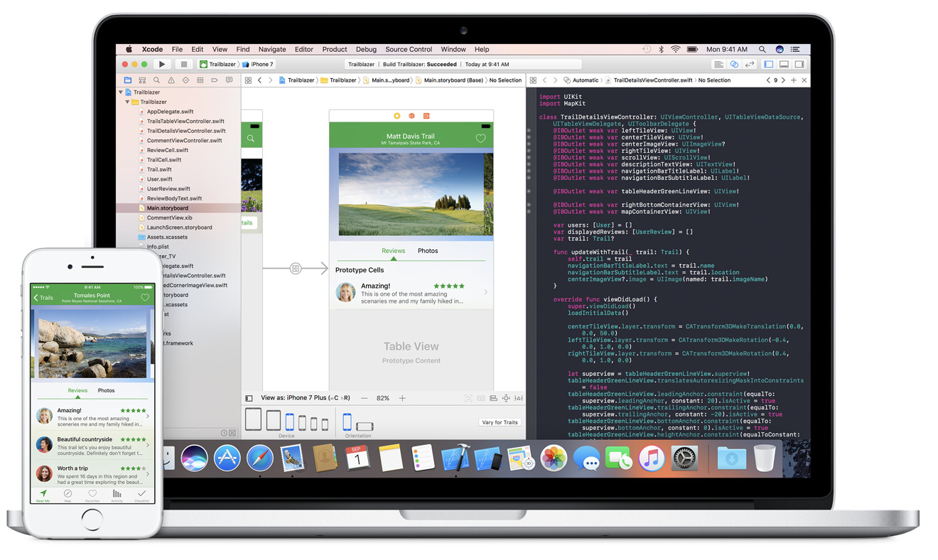Open the Product menu

[x=335, y=49]
